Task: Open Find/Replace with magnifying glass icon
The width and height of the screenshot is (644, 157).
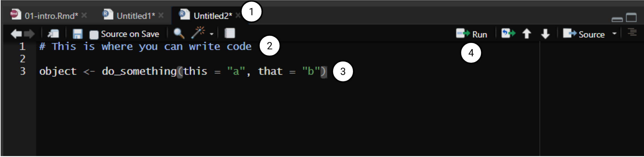Action: pyautogui.click(x=179, y=33)
